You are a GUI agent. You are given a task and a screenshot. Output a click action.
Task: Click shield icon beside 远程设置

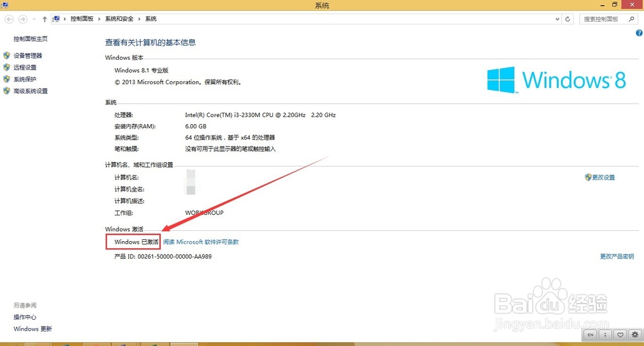6,68
